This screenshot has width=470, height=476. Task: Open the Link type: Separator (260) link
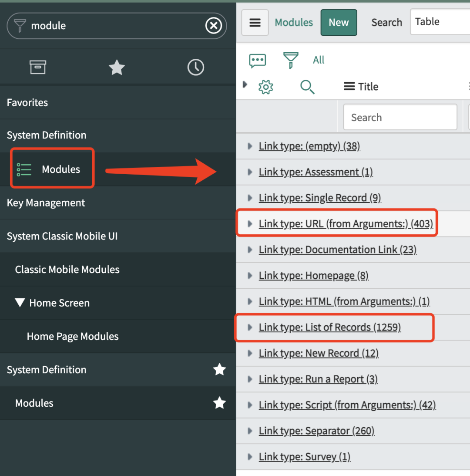[x=316, y=431]
